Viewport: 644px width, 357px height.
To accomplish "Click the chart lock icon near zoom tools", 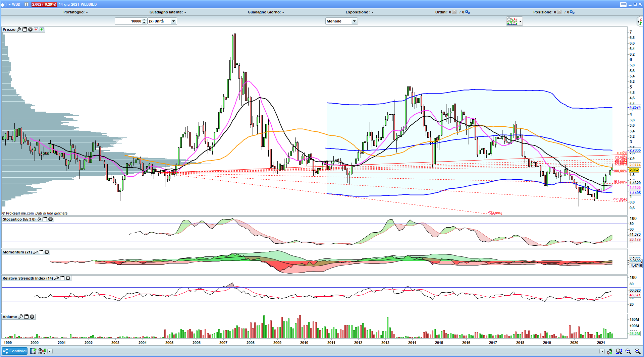I will (x=609, y=351).
